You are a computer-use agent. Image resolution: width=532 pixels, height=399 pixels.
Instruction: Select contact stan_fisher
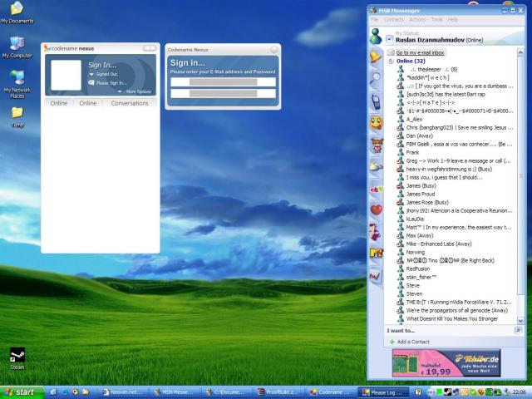click(x=421, y=277)
